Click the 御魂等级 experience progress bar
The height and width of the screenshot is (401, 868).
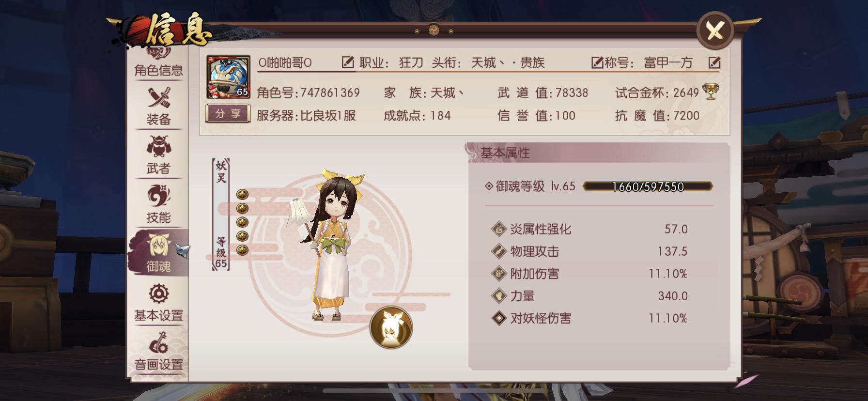coord(648,186)
